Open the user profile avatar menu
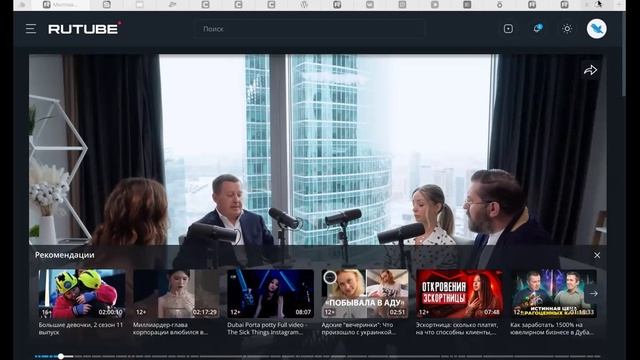The image size is (640, 360). 597,29
